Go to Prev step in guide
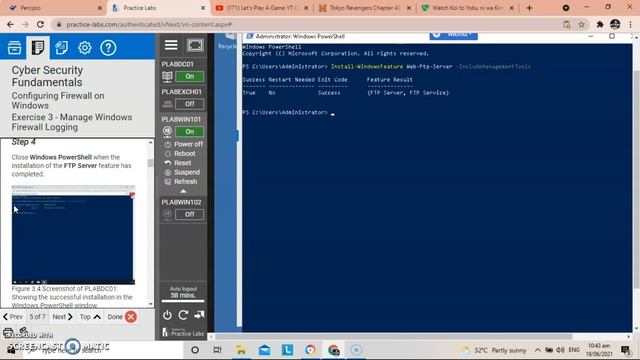Image resolution: width=640 pixels, height=360 pixels. pyautogui.click(x=13, y=317)
